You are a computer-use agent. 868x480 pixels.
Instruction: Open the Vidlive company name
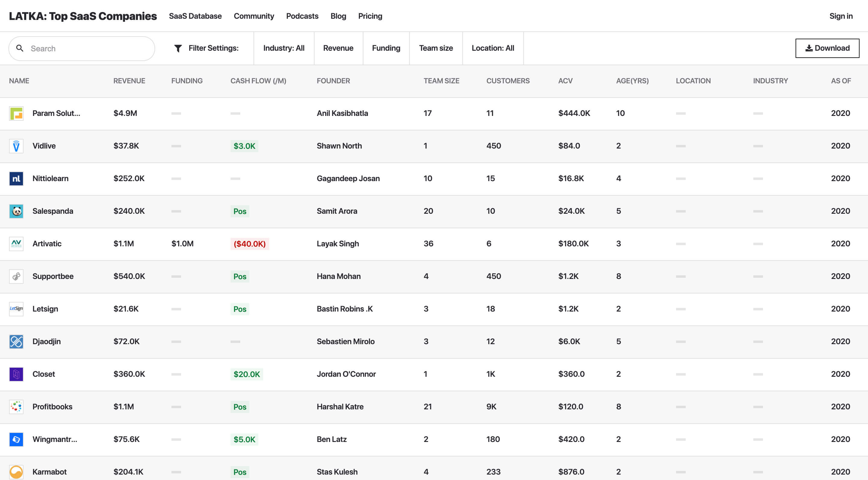(44, 146)
